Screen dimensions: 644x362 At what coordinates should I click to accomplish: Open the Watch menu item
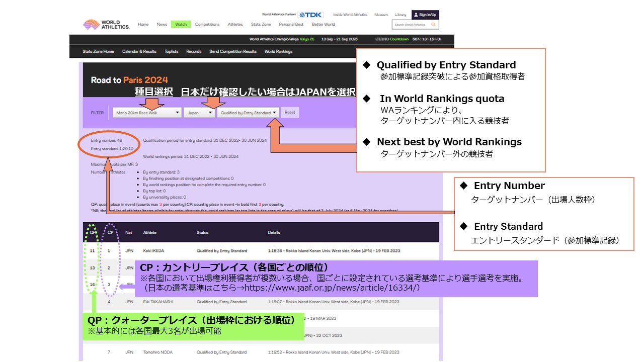(x=181, y=24)
